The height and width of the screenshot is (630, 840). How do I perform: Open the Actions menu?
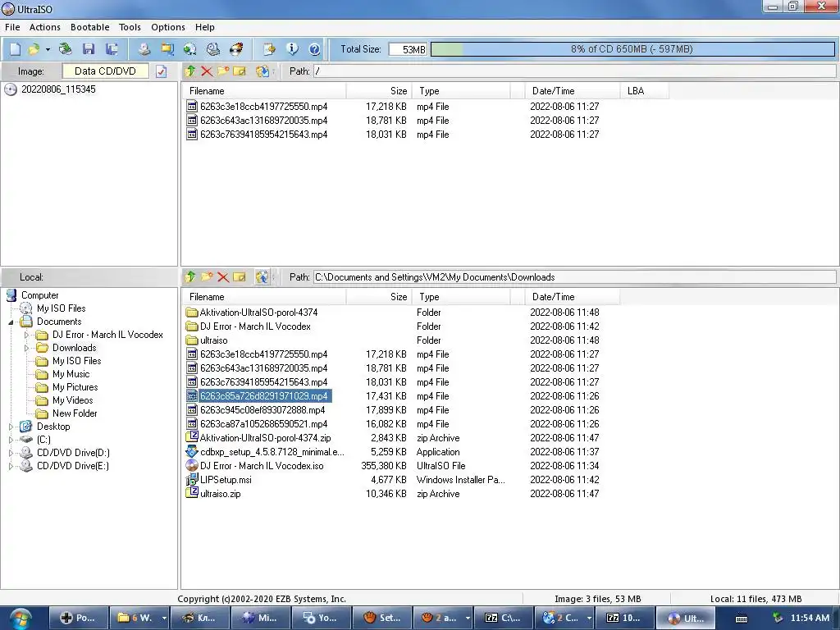tap(44, 27)
